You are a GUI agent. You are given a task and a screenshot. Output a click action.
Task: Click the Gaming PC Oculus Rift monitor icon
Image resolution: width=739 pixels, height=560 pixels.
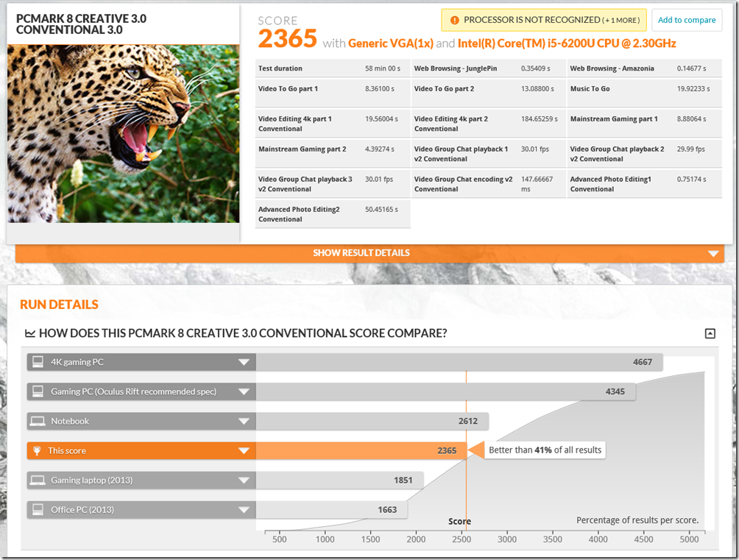[x=38, y=391]
